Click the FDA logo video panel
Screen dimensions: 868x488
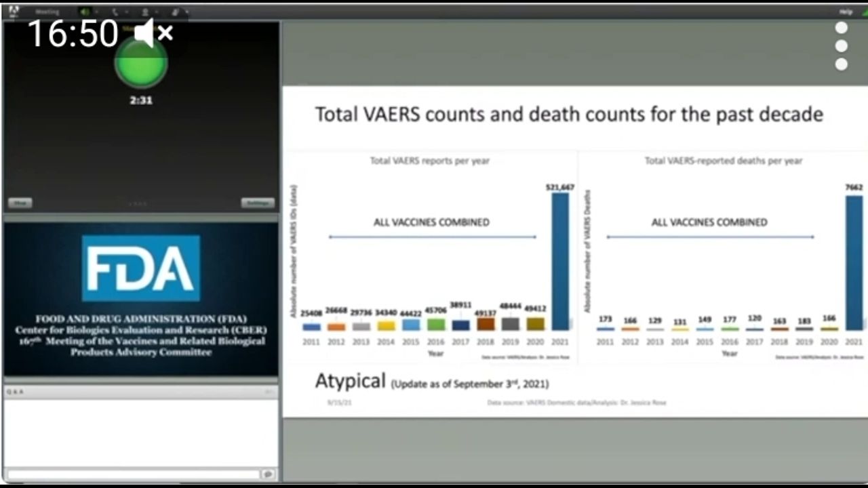click(141, 297)
